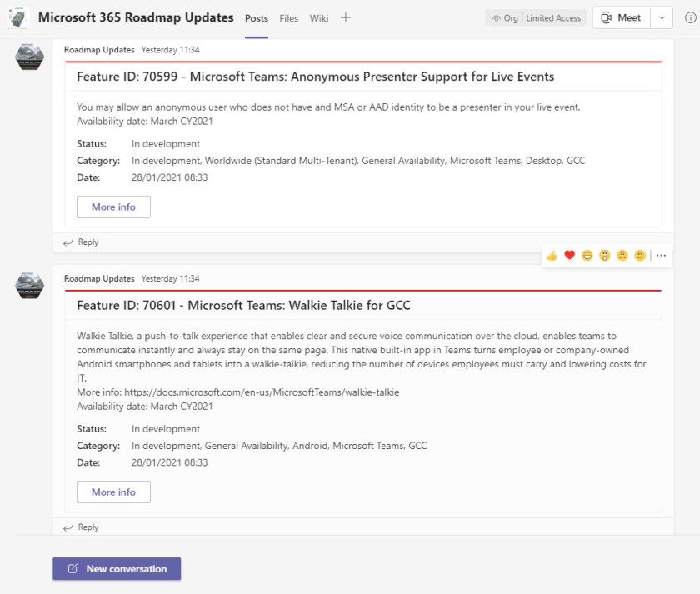The width and height of the screenshot is (700, 594).
Task: Click the Microsoft 365 Roadmap Updates channel avatar
Action: (17, 17)
